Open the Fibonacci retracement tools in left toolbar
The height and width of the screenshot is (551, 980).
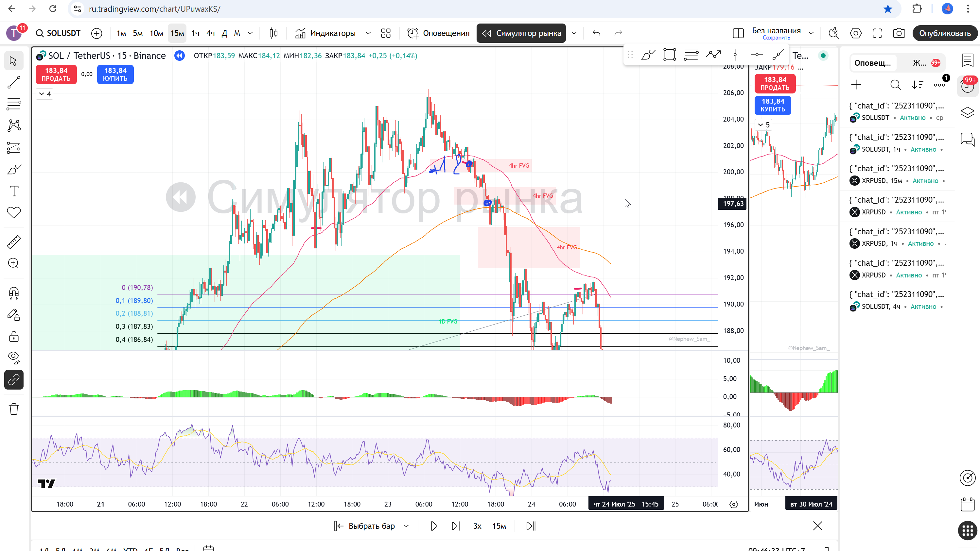(14, 104)
